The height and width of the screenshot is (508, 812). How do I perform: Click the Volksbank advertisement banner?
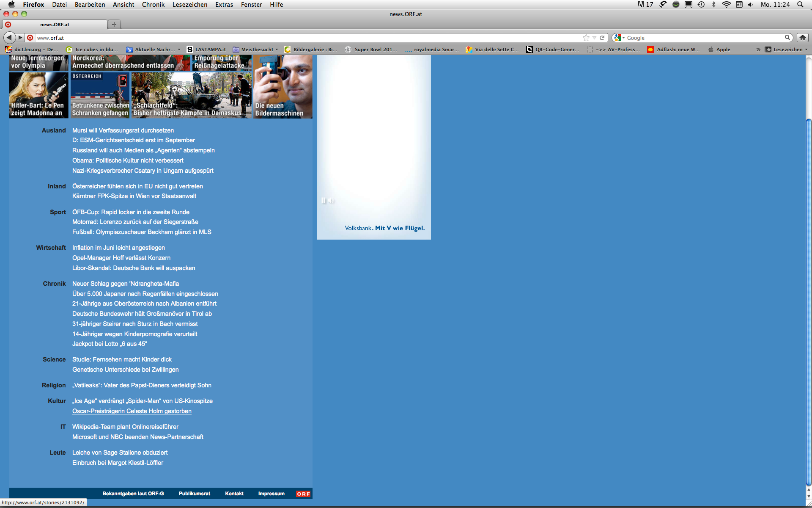pos(374,147)
